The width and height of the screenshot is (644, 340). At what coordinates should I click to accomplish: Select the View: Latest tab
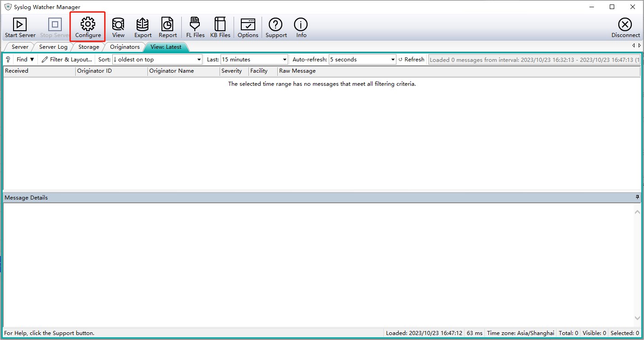click(166, 47)
